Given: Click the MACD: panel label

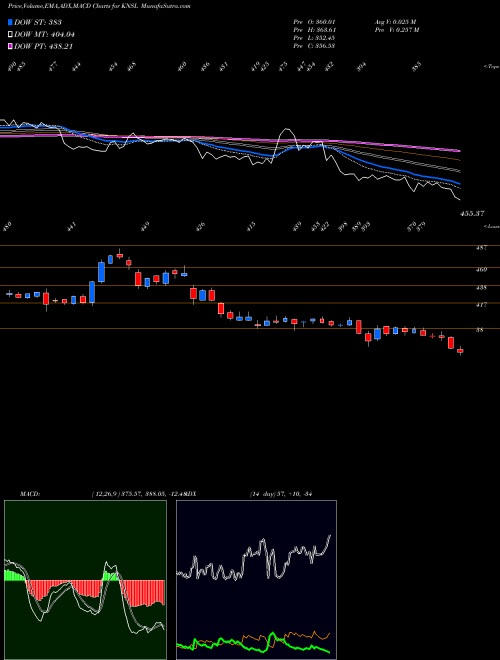Looking at the screenshot, I should (29, 494).
